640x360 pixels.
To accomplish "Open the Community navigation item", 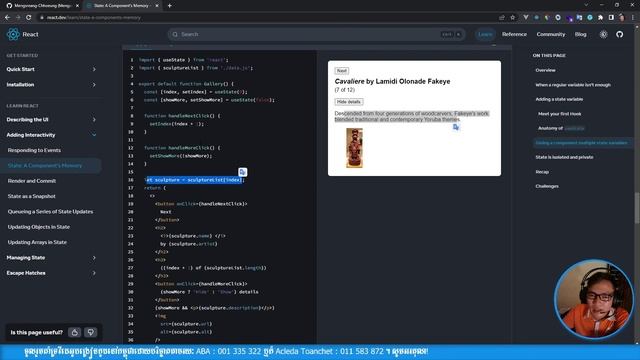I will 551,34.
